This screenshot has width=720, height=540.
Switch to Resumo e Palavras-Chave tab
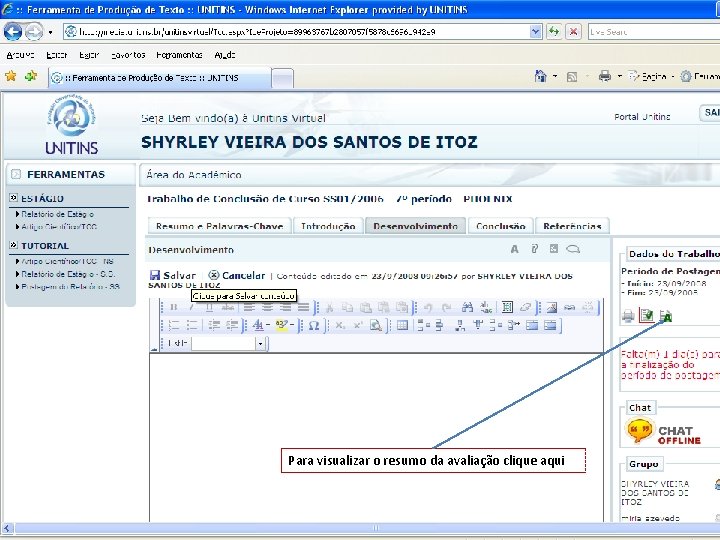pos(219,226)
